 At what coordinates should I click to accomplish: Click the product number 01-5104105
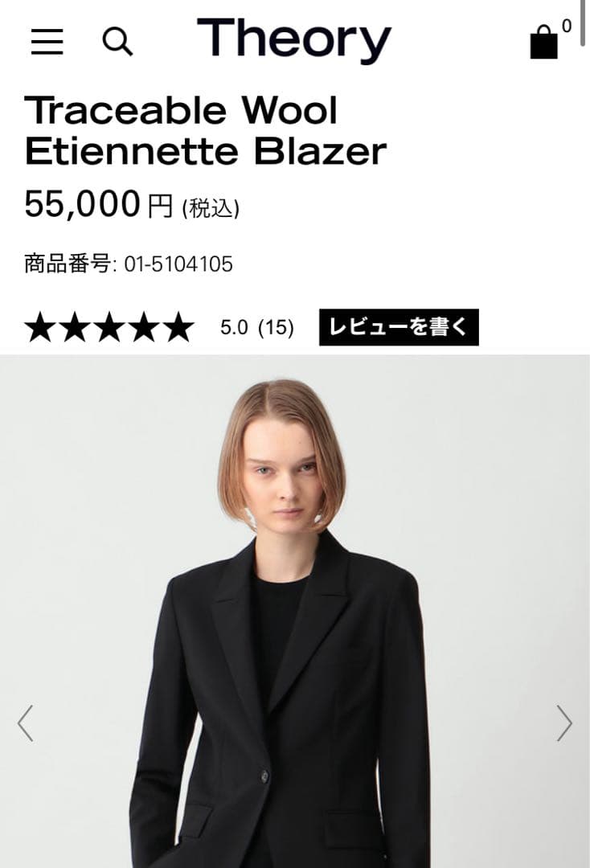tap(178, 264)
